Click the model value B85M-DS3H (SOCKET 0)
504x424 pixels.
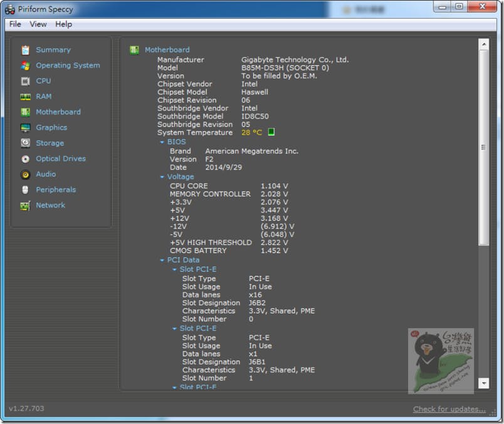coord(285,68)
